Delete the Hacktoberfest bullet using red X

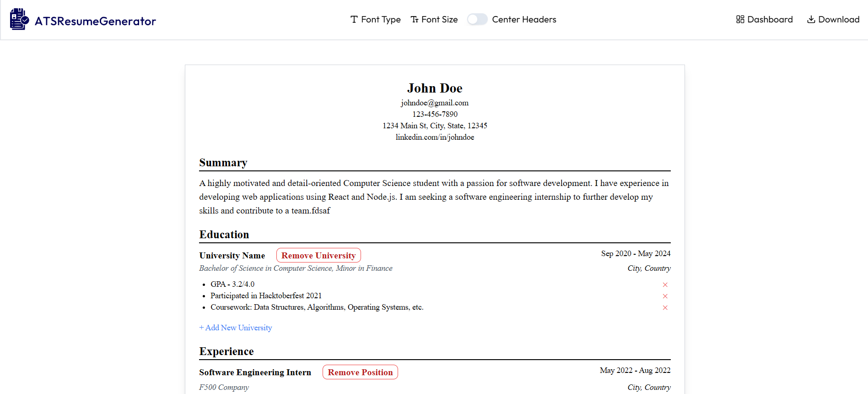(x=665, y=296)
